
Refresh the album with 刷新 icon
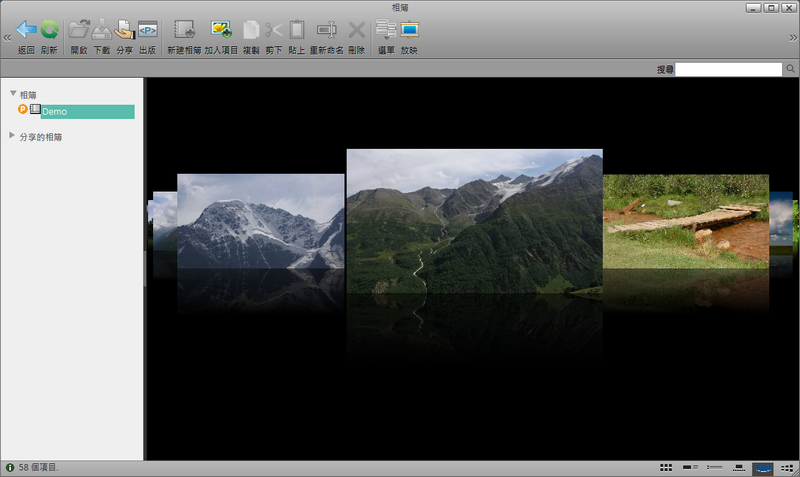(x=49, y=31)
